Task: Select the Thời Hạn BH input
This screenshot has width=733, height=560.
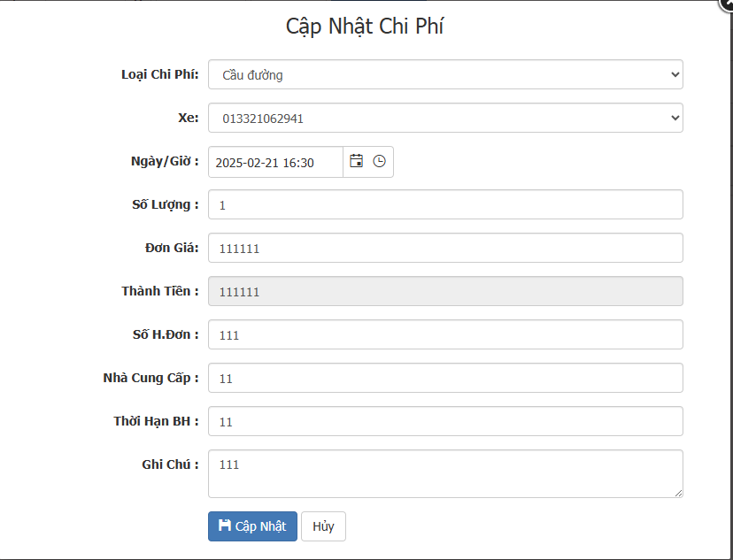Action: [445, 421]
